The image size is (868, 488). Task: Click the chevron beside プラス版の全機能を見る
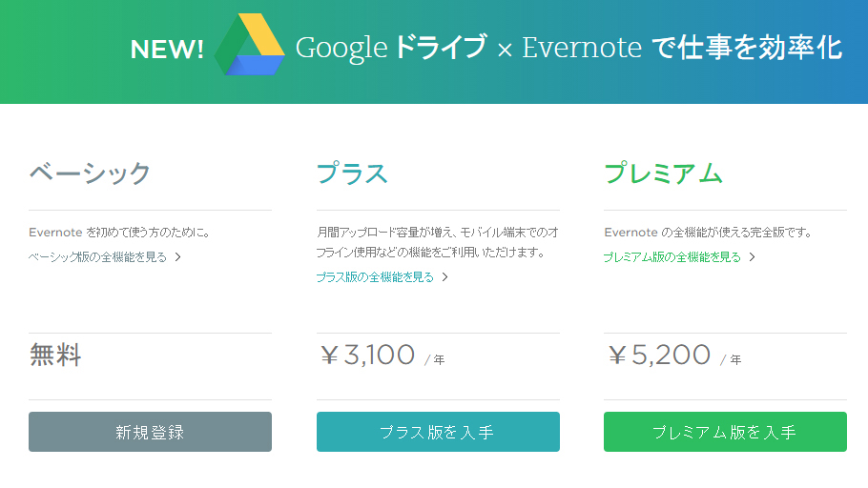(x=445, y=277)
